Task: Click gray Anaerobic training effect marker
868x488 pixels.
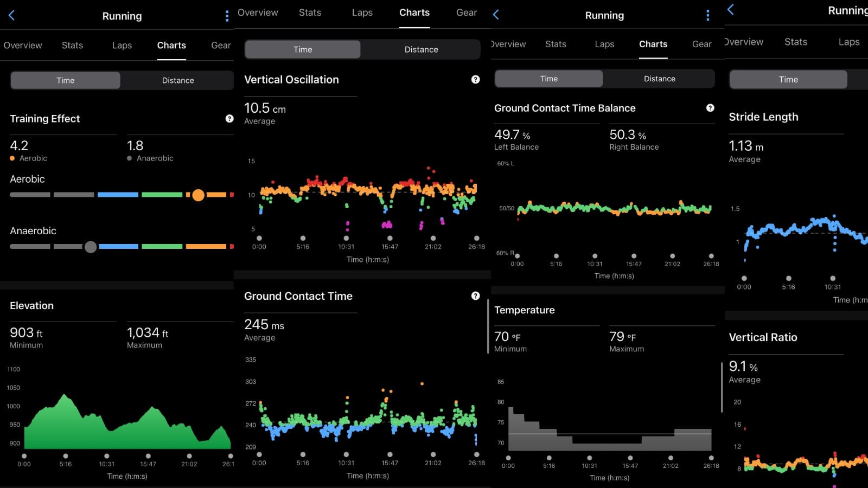Action: coord(91,247)
